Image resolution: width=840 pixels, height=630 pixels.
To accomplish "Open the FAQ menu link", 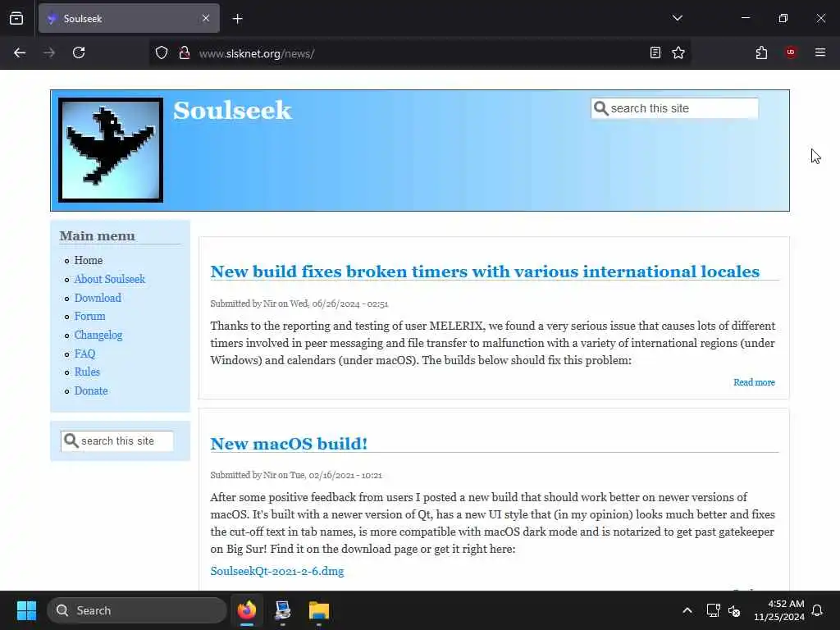I will [x=84, y=354].
